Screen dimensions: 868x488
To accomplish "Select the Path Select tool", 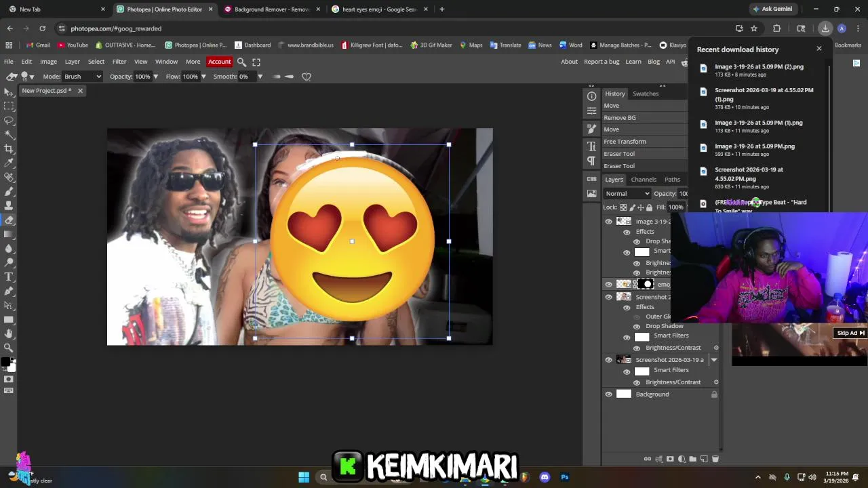I will tap(9, 306).
